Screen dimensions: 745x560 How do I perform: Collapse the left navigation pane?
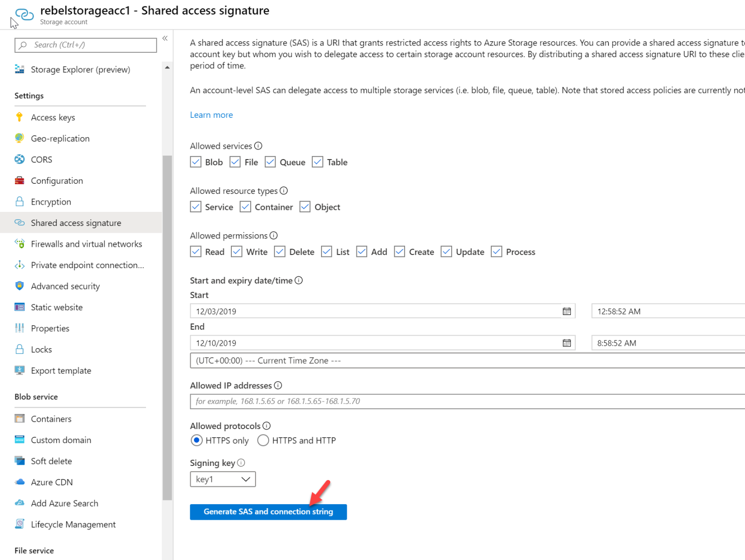pos(165,38)
